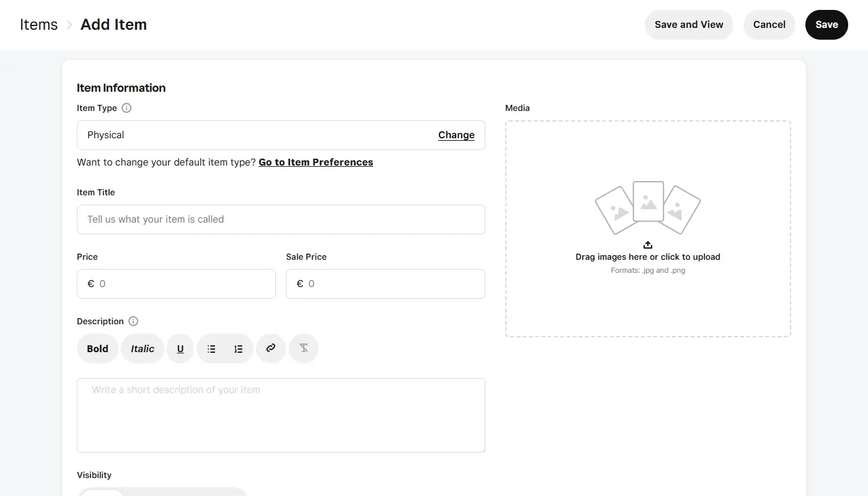The image size is (868, 496).
Task: Save the new item
Action: point(826,24)
